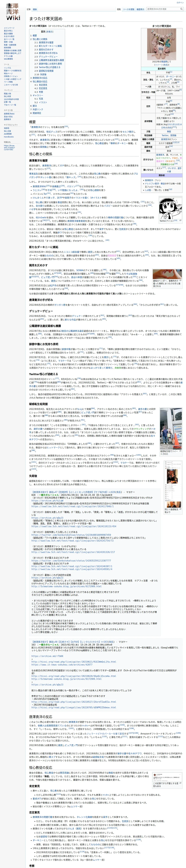Viewport: 186px width, 868px height.
Task: Open 全ページ一覧 in the sidebar
Action: (9, 39)
